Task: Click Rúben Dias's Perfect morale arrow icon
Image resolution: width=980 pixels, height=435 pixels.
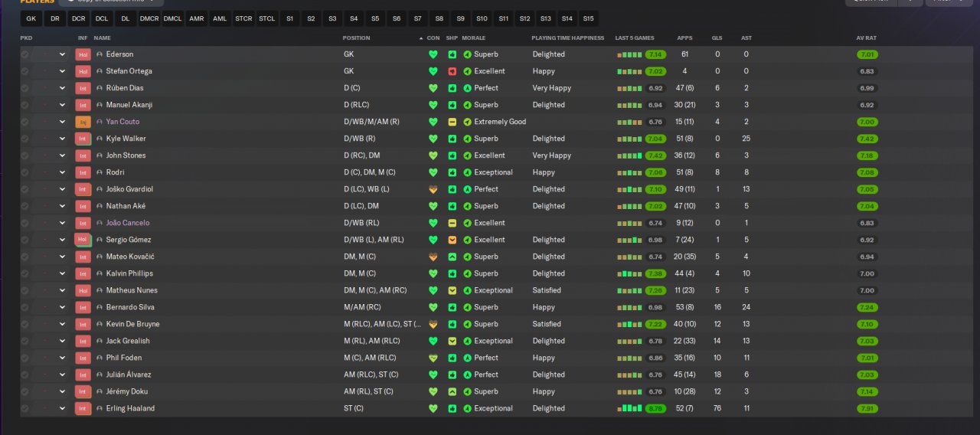Action: [467, 88]
